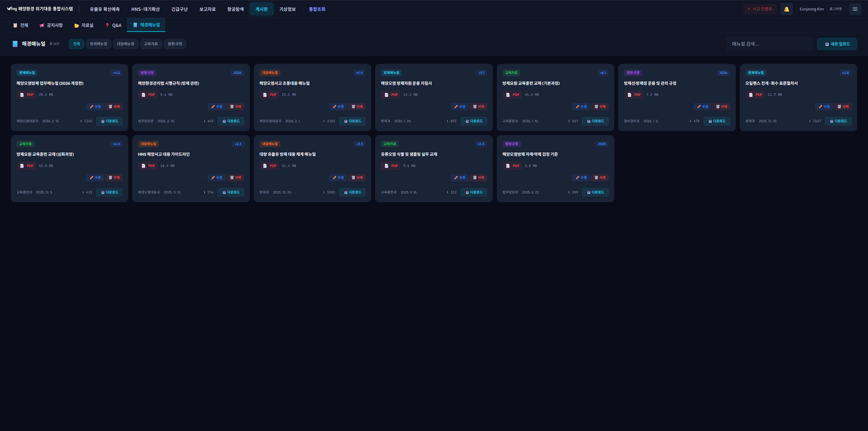Click the 매뉴얼 검색 input field
Image resolution: width=868 pixels, height=431 pixels.
point(769,44)
